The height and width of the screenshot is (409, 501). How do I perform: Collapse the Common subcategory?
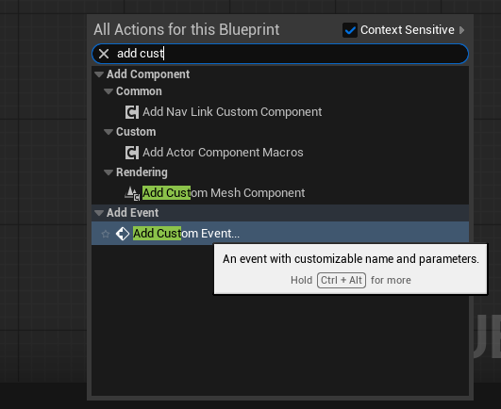108,91
